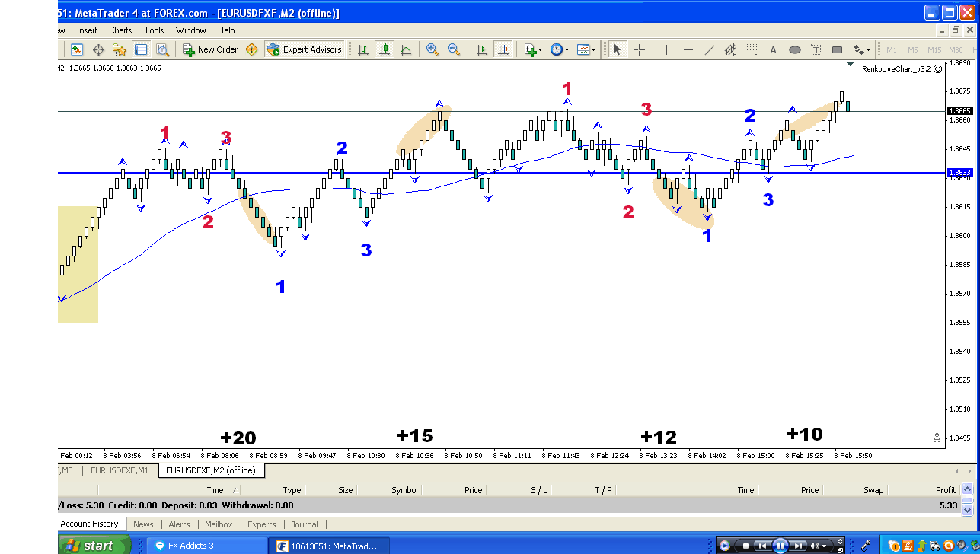Toggle Chart Shift option

503,49
